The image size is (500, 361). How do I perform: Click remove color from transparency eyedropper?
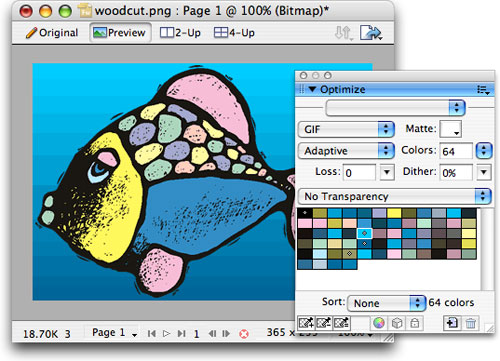coord(324,323)
